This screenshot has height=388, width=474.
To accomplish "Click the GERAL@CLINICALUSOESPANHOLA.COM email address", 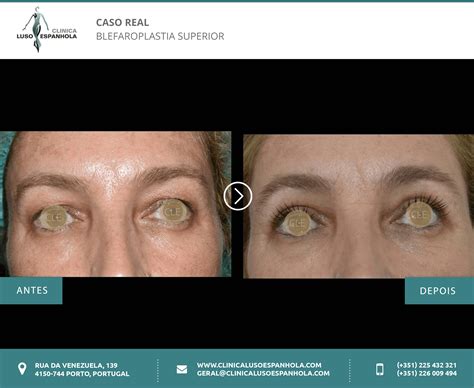I will pyautogui.click(x=263, y=373).
